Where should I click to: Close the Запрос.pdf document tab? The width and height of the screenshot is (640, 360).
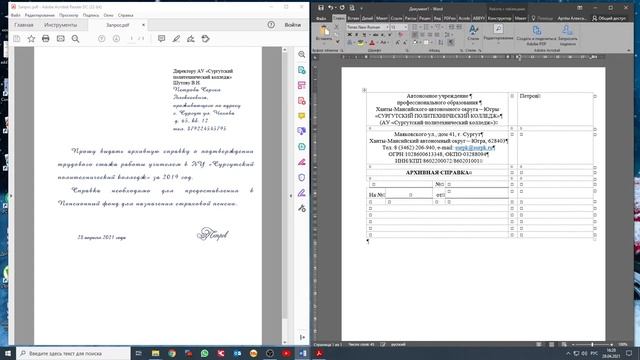click(x=143, y=25)
